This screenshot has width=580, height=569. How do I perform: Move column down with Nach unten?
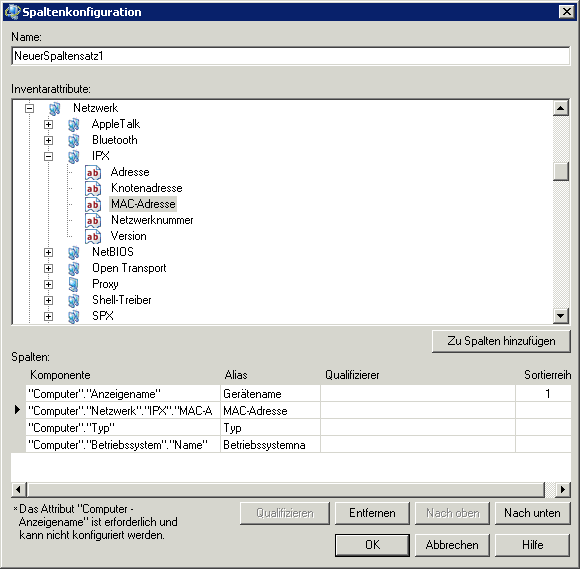(x=532, y=513)
